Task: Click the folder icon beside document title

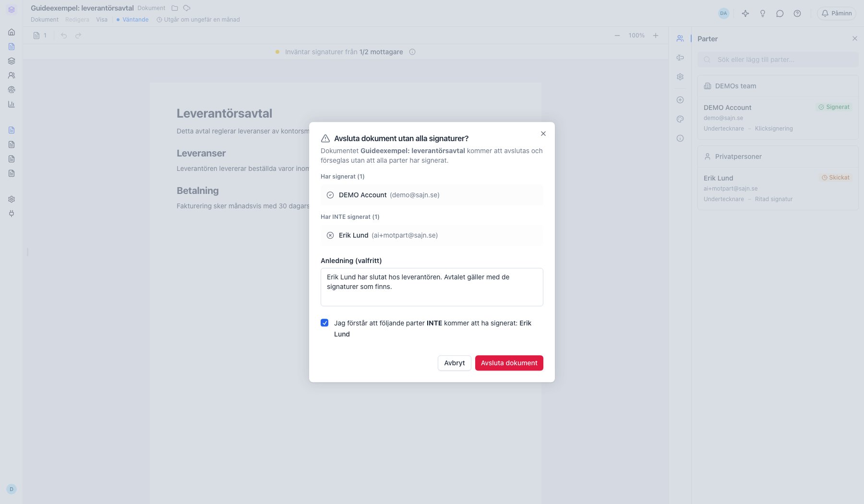Action: click(x=175, y=8)
